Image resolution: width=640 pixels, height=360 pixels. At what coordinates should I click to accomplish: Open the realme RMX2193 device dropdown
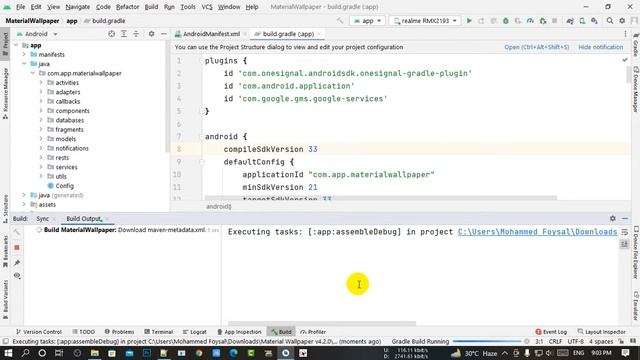point(425,20)
